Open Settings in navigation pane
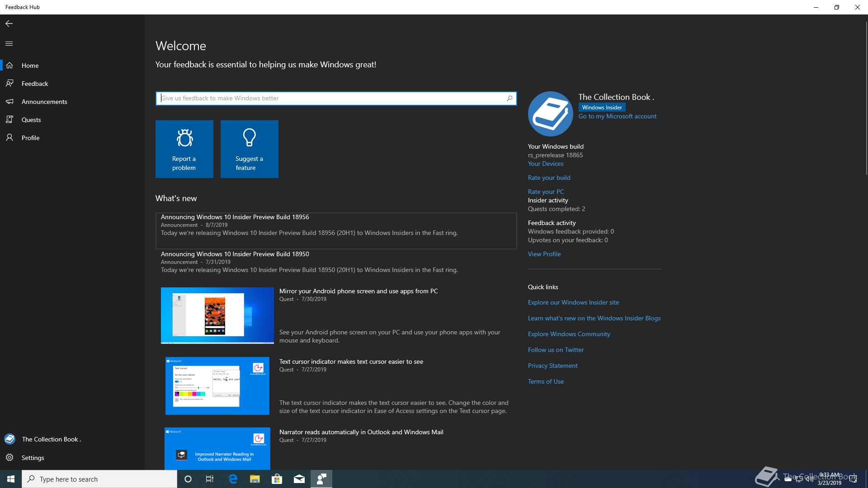 [72, 458]
